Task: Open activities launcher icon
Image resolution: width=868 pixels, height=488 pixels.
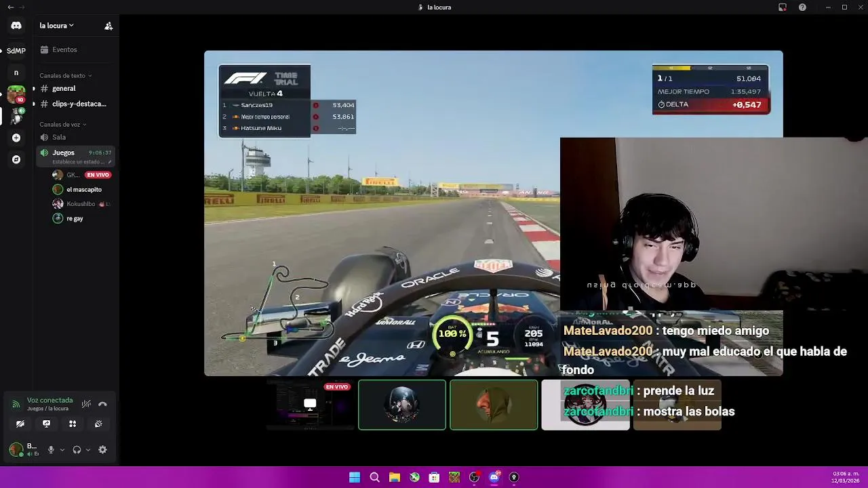Action: pyautogui.click(x=73, y=424)
